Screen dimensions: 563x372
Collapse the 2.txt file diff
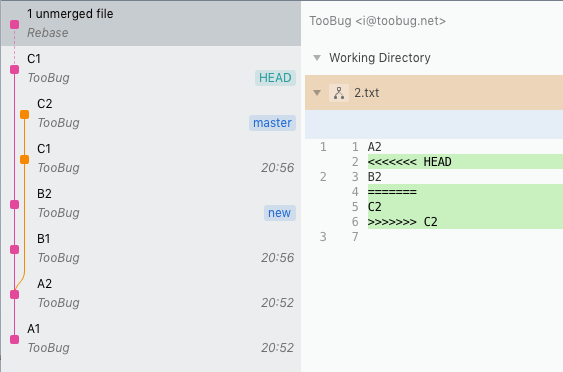(x=317, y=93)
